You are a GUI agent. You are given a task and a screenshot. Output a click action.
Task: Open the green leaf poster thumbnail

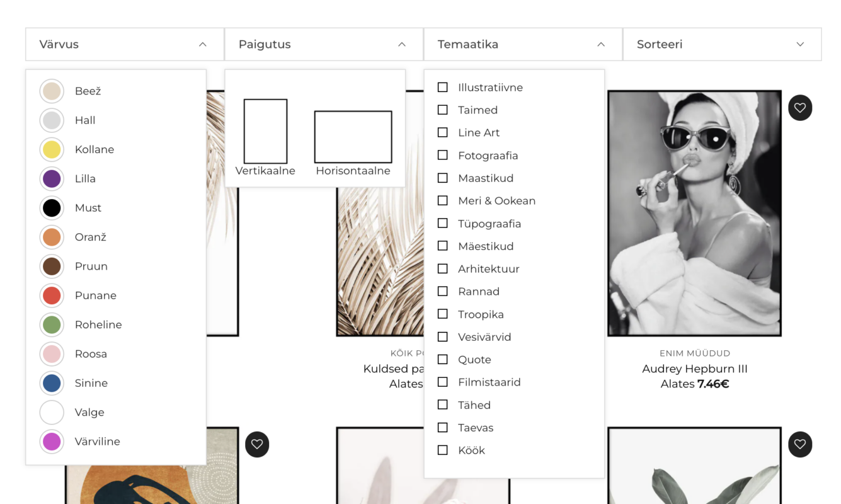pos(694,466)
